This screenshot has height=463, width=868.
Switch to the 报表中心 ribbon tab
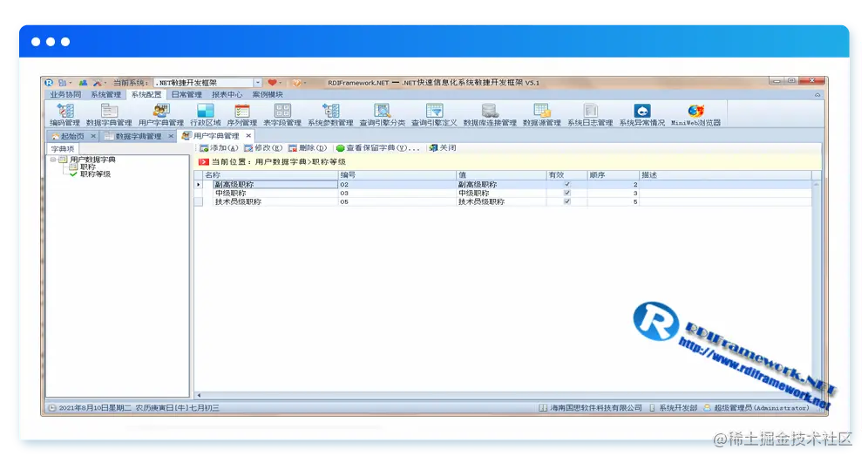click(x=227, y=95)
